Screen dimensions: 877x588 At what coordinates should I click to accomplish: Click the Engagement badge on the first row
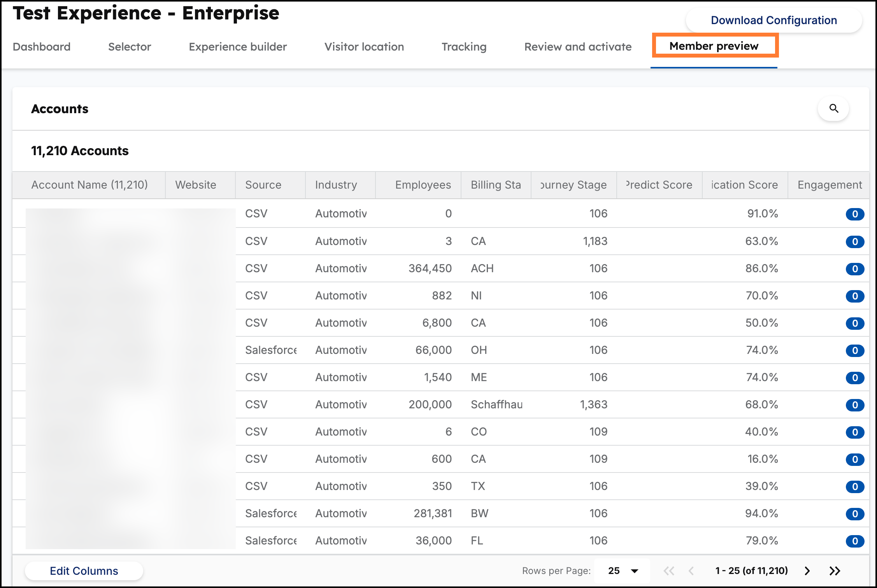[854, 213]
